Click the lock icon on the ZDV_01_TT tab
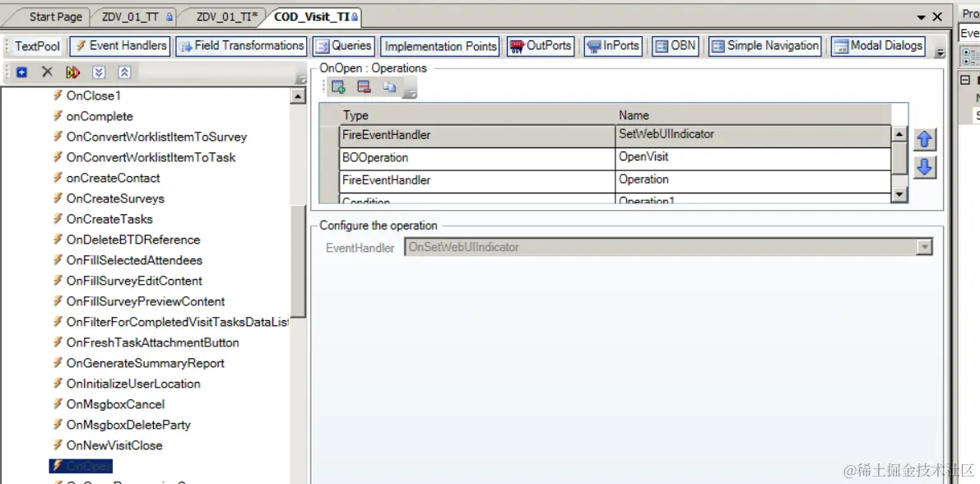 (170, 17)
